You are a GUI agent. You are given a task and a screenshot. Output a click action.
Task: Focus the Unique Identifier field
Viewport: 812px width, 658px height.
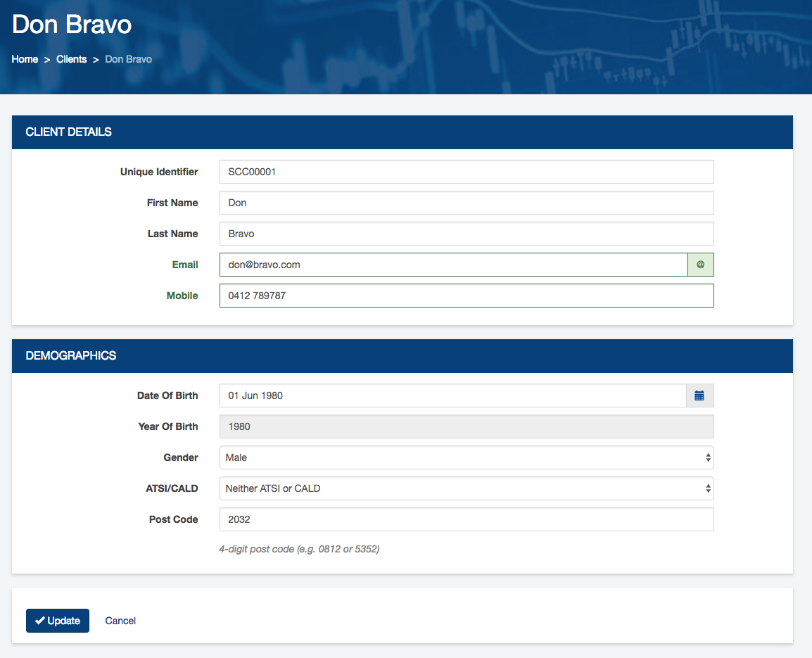(467, 172)
